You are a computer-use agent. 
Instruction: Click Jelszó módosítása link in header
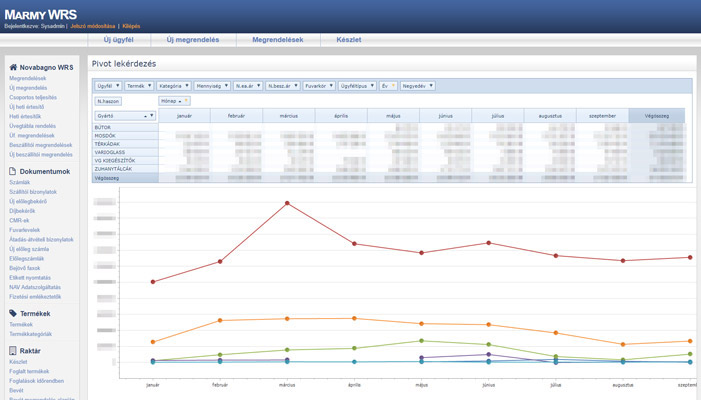93,26
